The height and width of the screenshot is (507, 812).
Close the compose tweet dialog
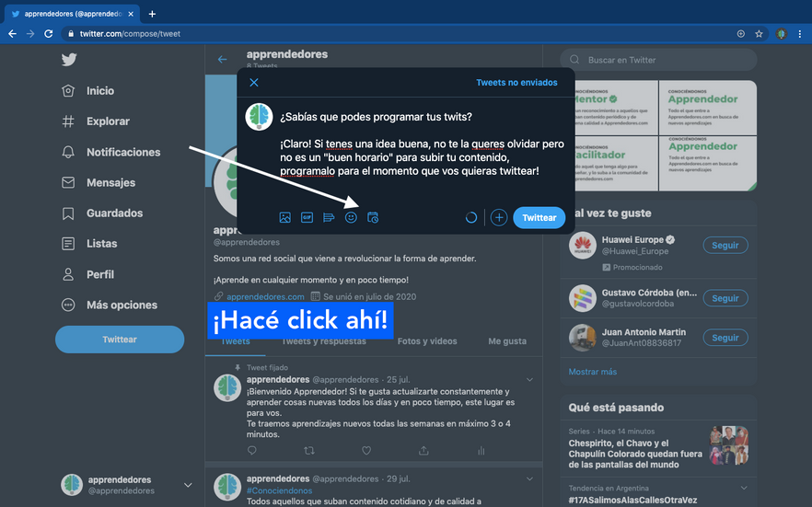254,82
